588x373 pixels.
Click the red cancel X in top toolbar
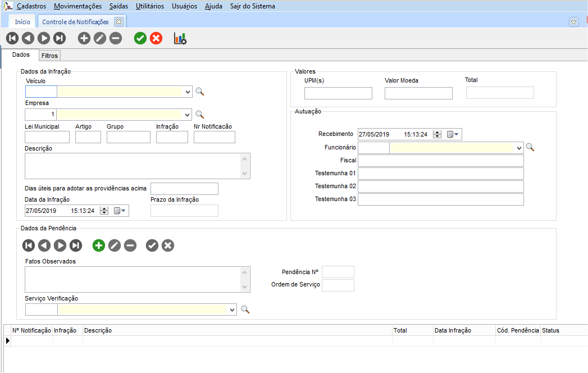tap(156, 38)
